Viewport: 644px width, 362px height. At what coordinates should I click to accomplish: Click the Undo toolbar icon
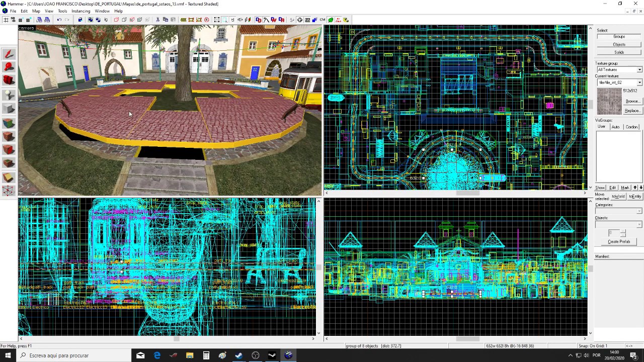click(59, 20)
